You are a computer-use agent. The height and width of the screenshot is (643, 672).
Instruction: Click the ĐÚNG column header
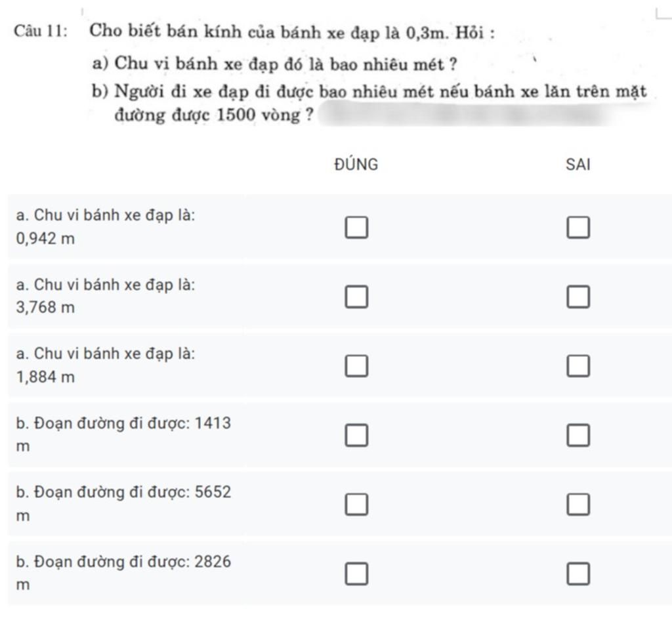coord(356,164)
